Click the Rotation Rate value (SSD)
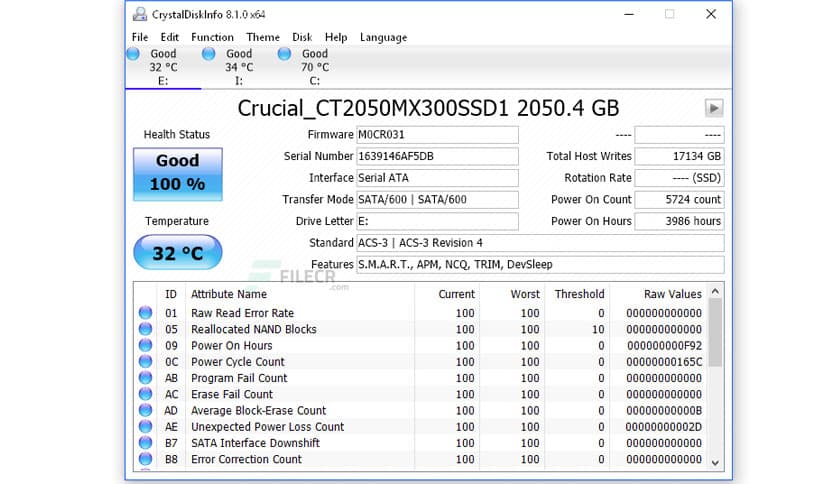 click(679, 178)
